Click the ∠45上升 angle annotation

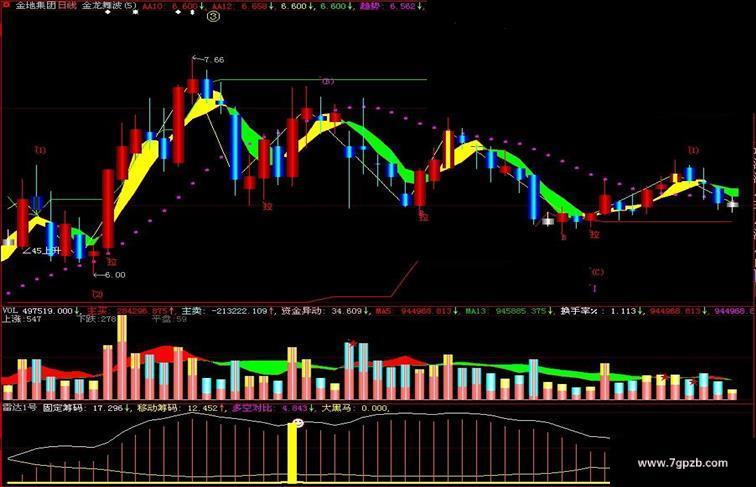[42, 251]
